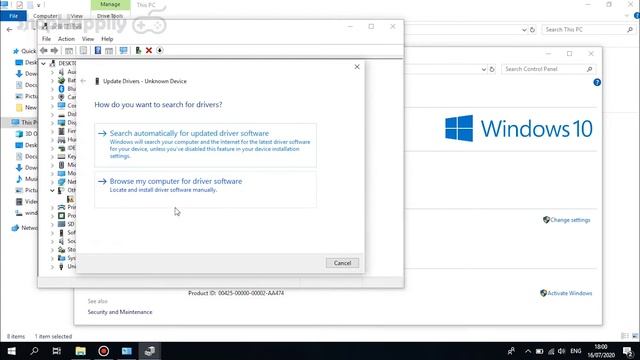Viewport: 640px width, 360px height.
Task: Click the blue Help toolbar icon
Action: pos(98,50)
